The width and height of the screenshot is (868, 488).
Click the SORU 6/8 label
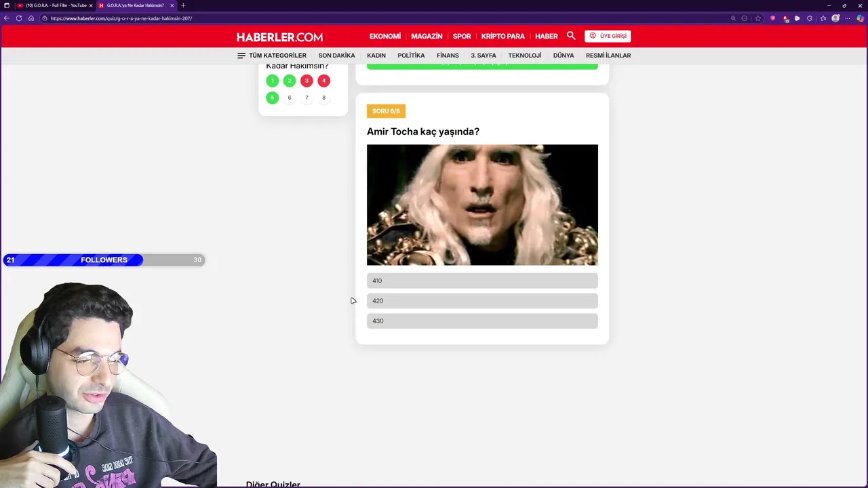click(386, 111)
